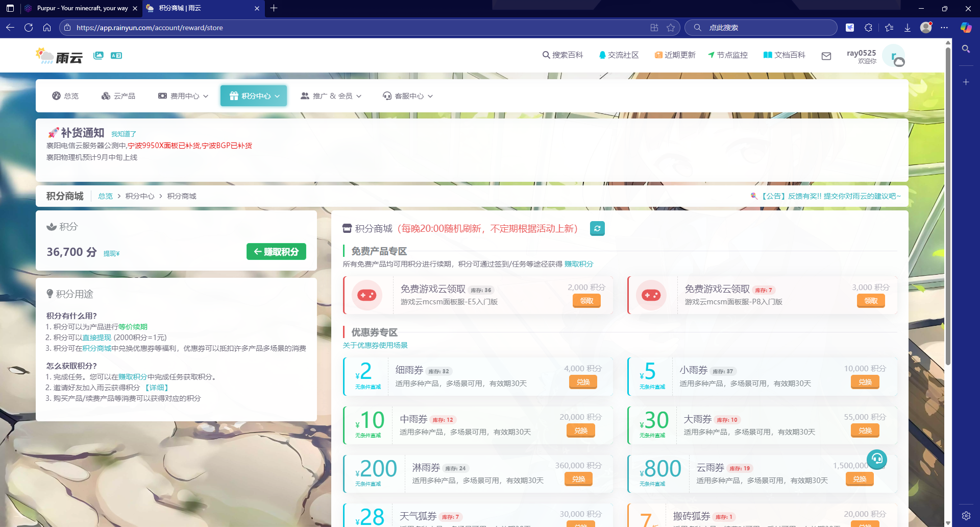This screenshot has height=527, width=980.
Task: Click the E5 game controller icon
Action: point(366,295)
